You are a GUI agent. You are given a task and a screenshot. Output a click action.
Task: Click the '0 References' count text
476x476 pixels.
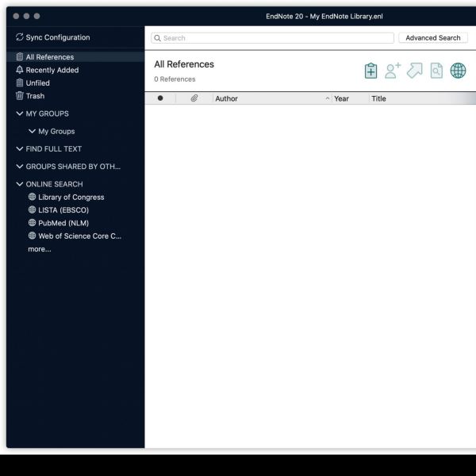point(175,79)
